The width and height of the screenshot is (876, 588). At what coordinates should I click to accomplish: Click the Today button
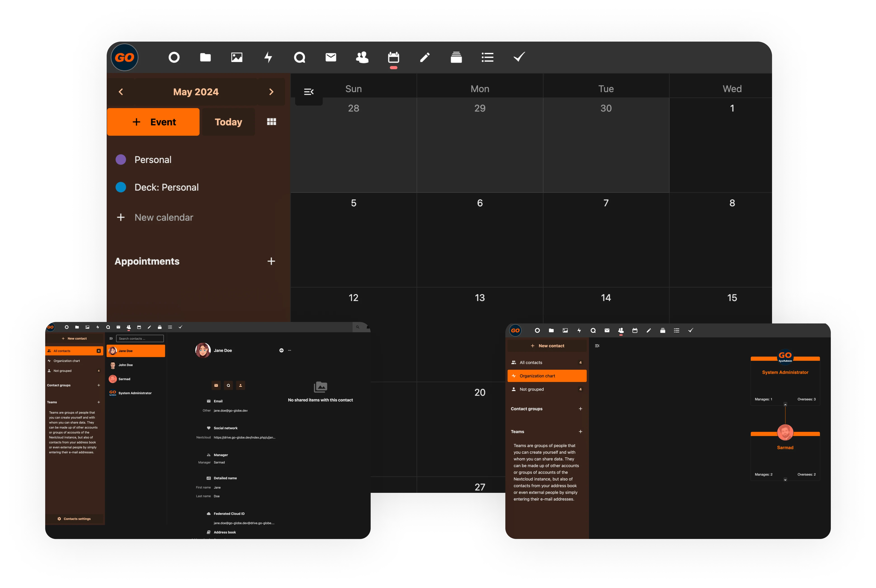(x=228, y=122)
